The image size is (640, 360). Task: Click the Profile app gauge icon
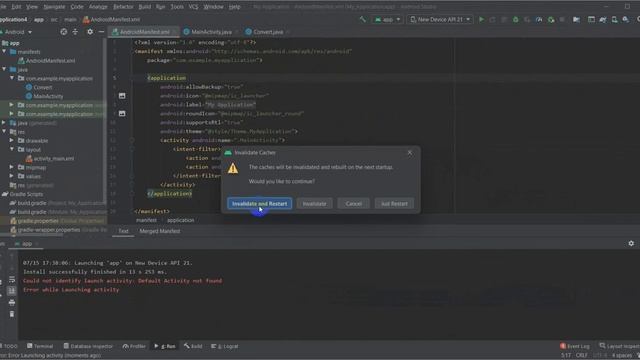tap(539, 19)
